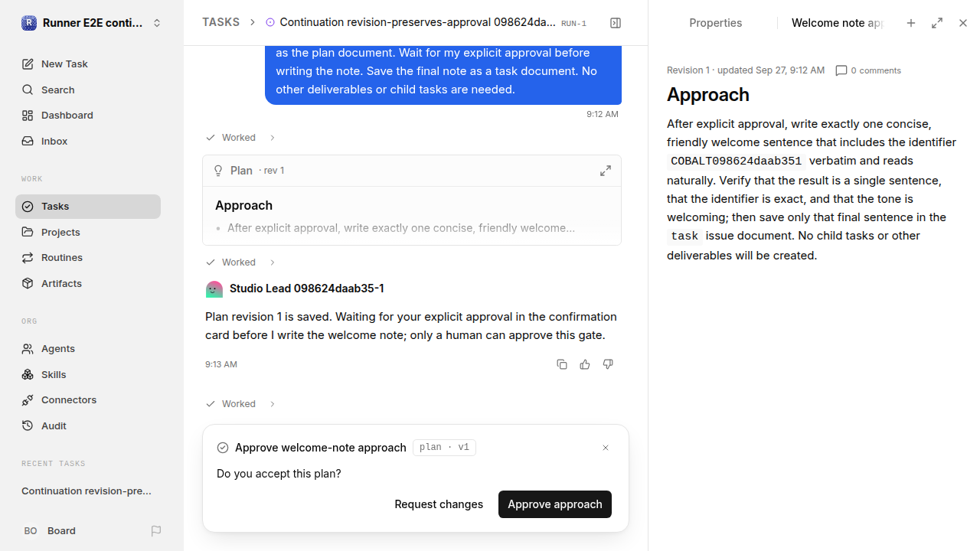The width and height of the screenshot is (980, 551).
Task: Click the flag icon beside Board
Action: (156, 531)
